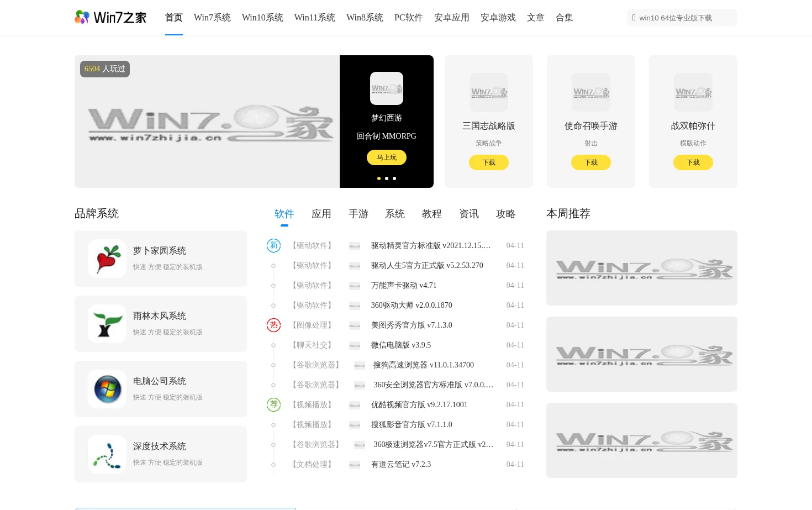The image size is (812, 510).
Task: Open the 深度技术系统 dotted icon
Action: 107,454
